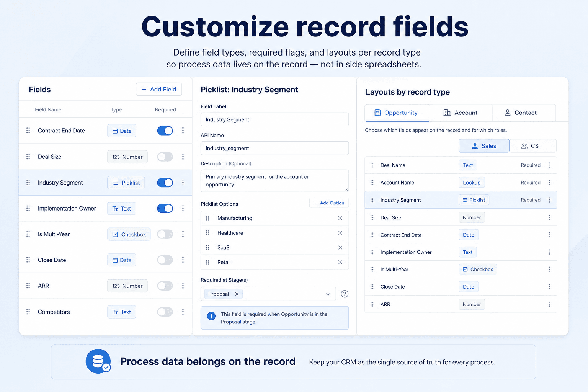Open Lookup type chip in Account Name layout row
588x392 pixels.
click(x=472, y=183)
